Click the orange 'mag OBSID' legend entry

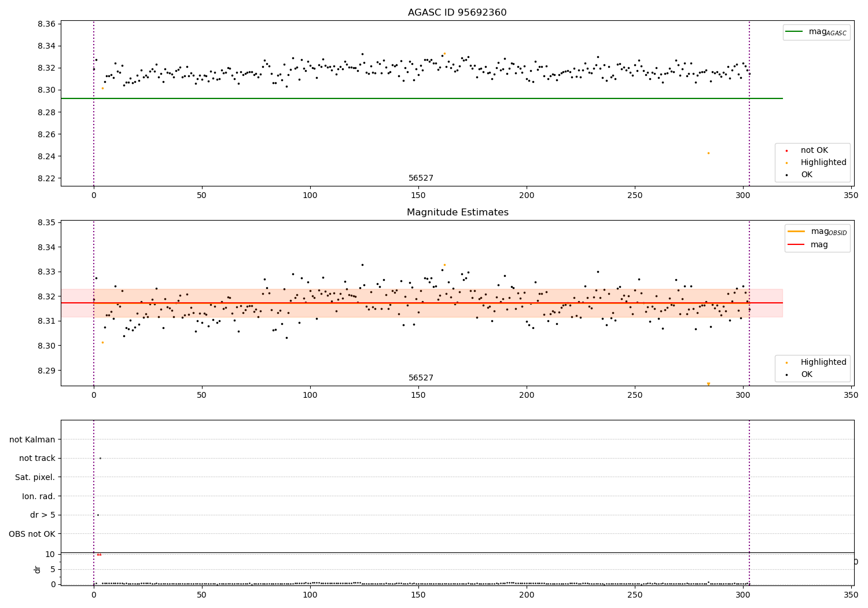click(x=818, y=232)
